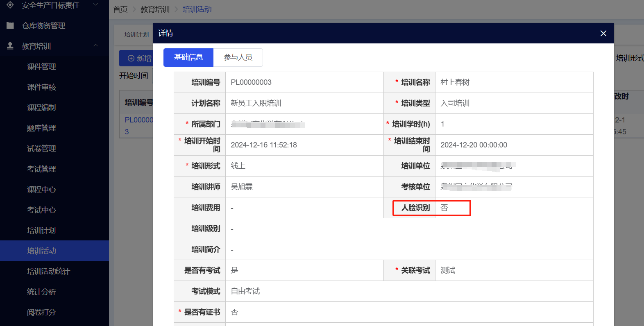Expand the 安全生产目标责任 menu arrow
This screenshot has width=644, height=326.
tap(96, 5)
